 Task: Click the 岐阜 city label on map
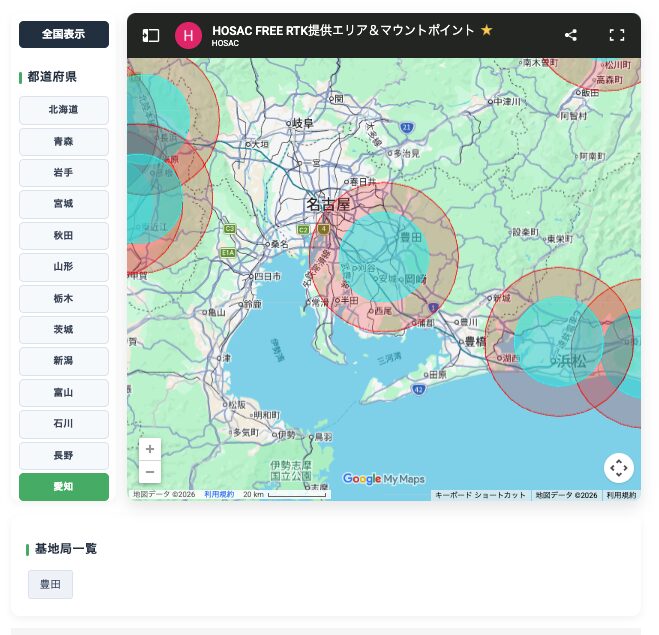pos(303,123)
